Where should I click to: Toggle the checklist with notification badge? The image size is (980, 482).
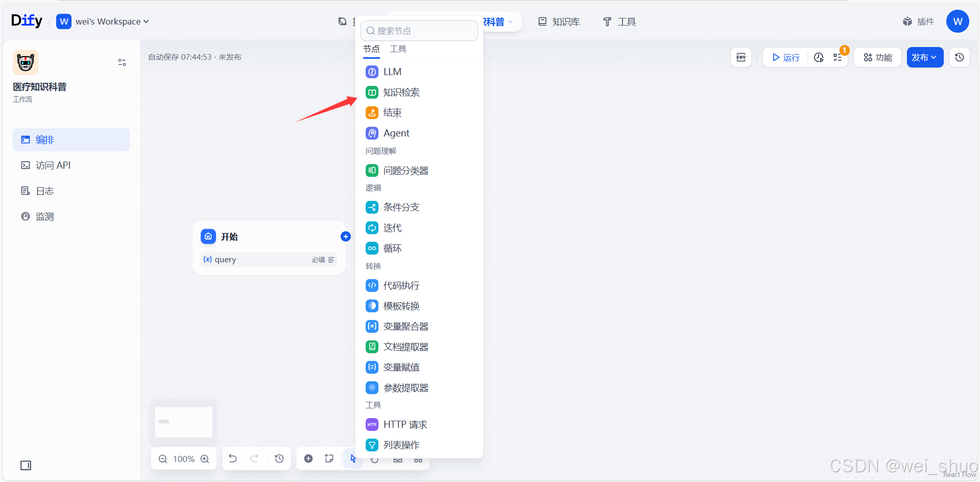(x=838, y=57)
